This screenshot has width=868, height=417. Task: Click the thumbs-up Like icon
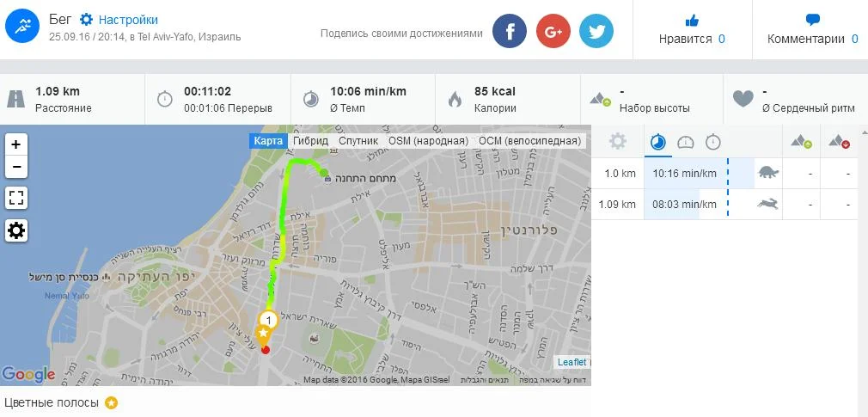pyautogui.click(x=692, y=21)
